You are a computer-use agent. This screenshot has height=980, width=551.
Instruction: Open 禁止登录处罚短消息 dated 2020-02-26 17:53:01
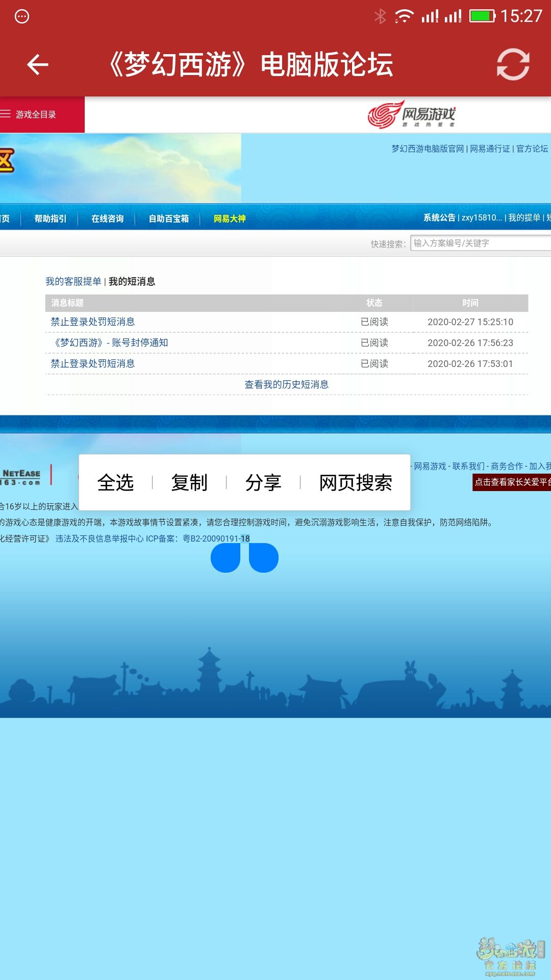pos(92,363)
